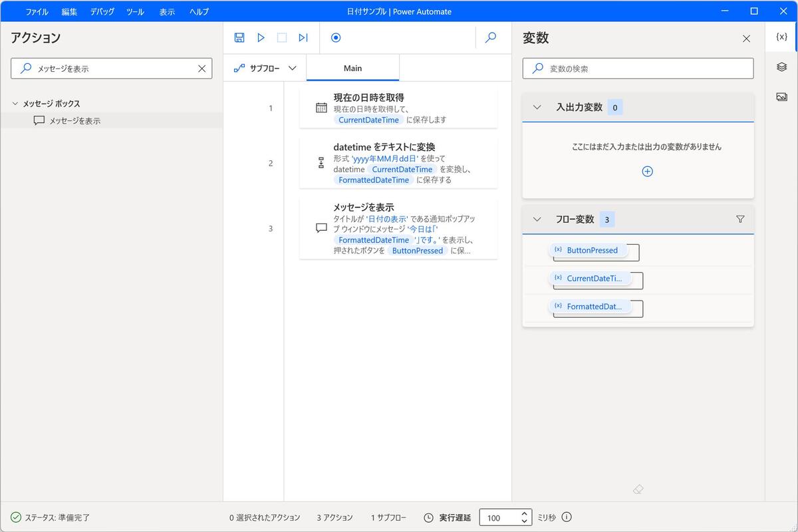This screenshot has width=798, height=532.
Task: Click line number 2 in the flow
Action: [271, 163]
